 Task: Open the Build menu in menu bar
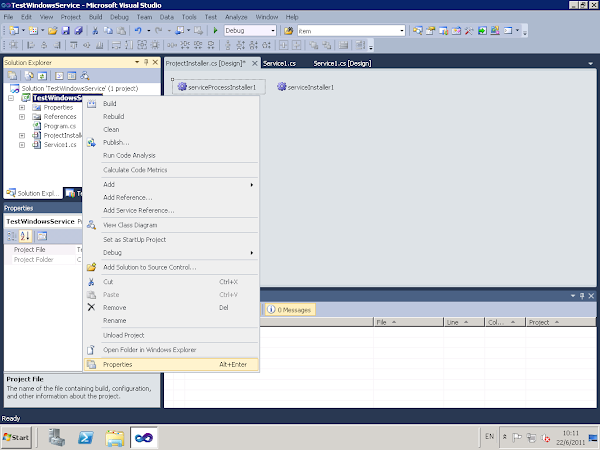coord(95,17)
